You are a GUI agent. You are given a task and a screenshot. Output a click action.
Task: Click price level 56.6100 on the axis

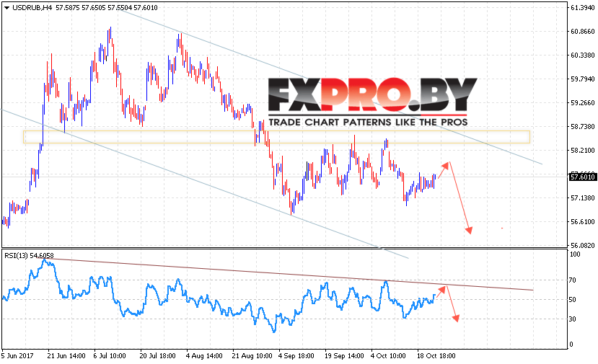[582, 221]
